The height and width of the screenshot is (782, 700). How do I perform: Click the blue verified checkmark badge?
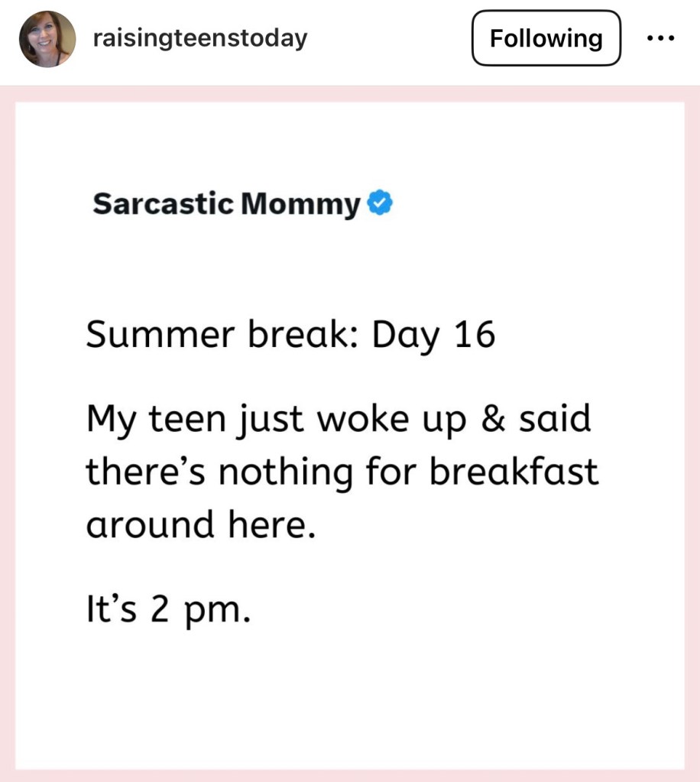pos(381,203)
